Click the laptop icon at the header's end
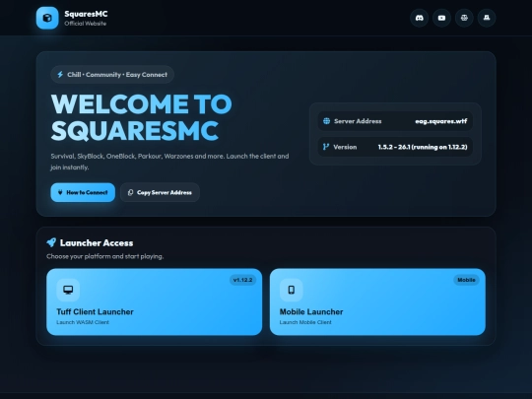The image size is (532, 399). [x=487, y=18]
